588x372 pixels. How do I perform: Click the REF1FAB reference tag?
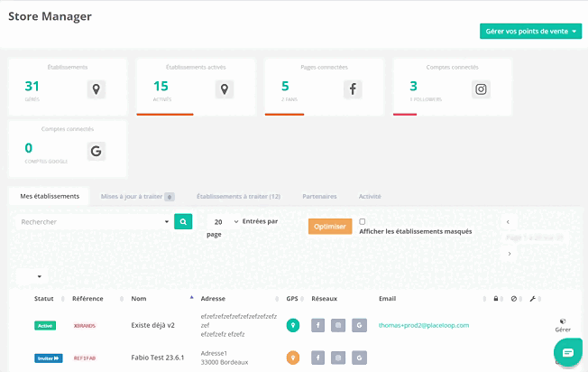[85, 358]
